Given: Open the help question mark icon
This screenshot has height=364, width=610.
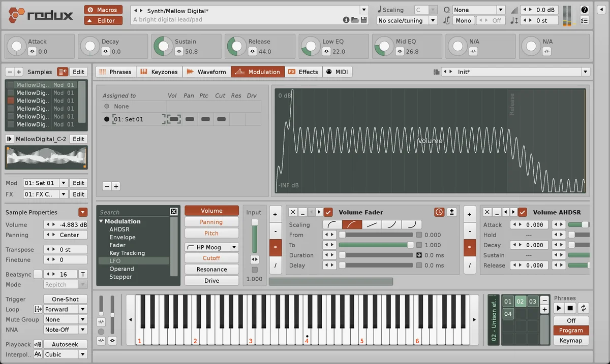Looking at the screenshot, I should [x=585, y=10].
